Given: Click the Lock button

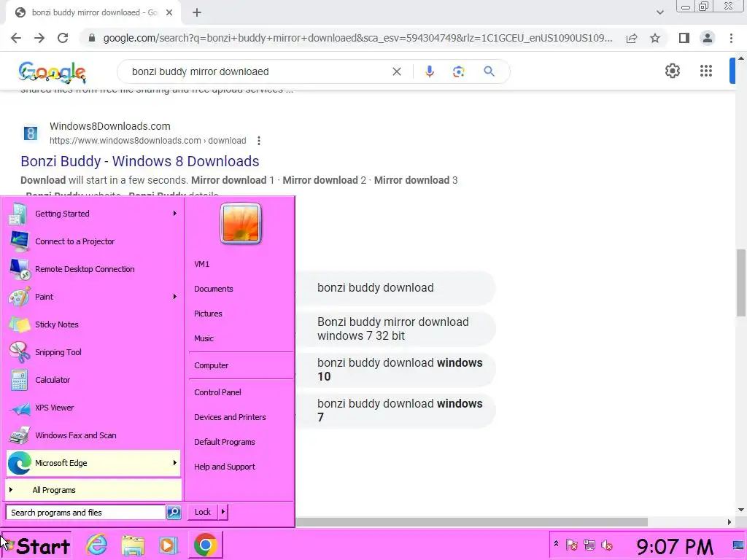Looking at the screenshot, I should tap(203, 512).
